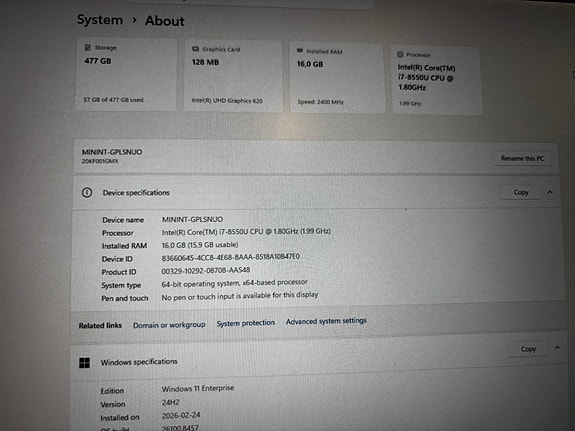Click the Device specifications info icon
The height and width of the screenshot is (431, 575).
(x=87, y=192)
